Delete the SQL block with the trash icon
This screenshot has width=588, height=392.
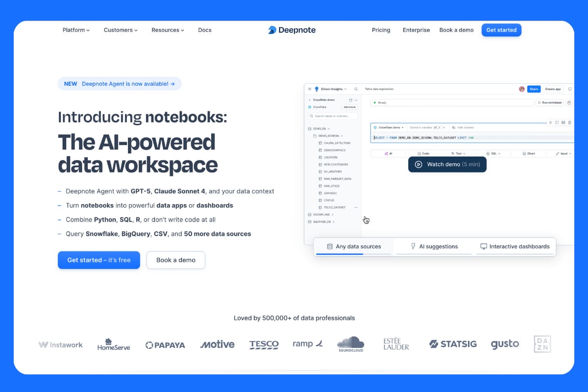click(x=569, y=122)
